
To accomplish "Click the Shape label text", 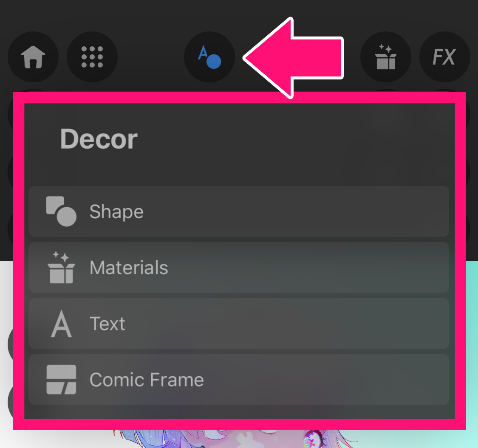I will tap(116, 212).
